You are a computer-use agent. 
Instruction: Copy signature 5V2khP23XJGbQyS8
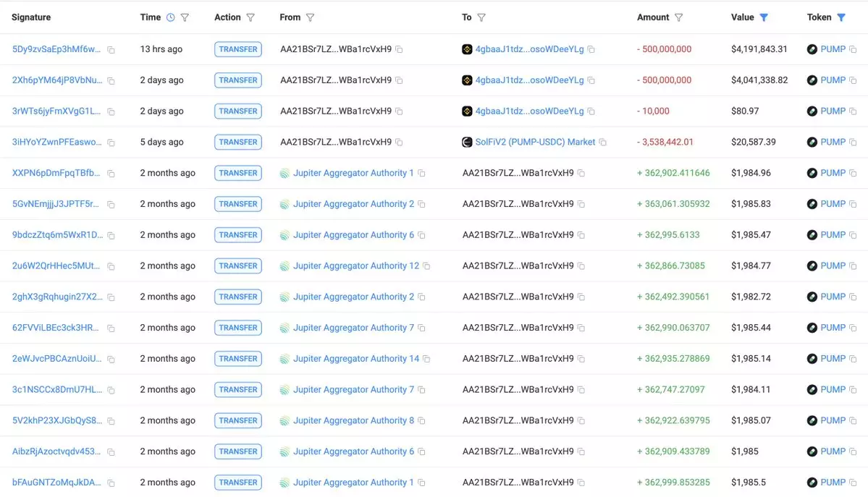click(x=111, y=421)
